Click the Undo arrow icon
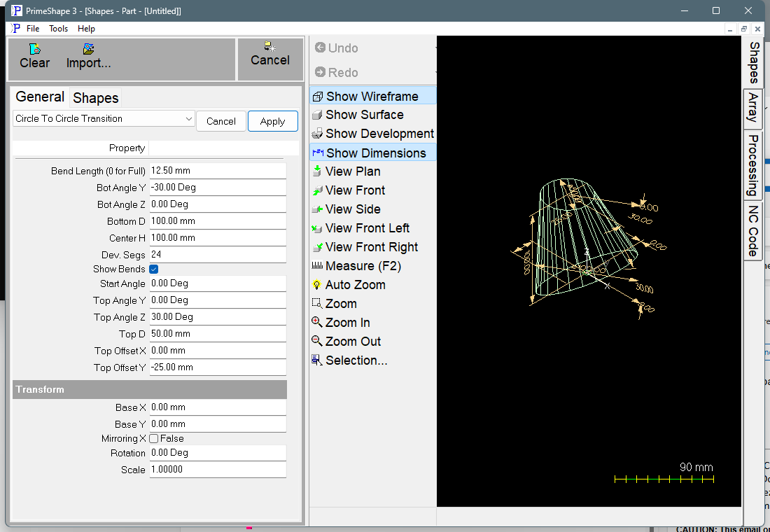The width and height of the screenshot is (770, 532). pos(320,48)
